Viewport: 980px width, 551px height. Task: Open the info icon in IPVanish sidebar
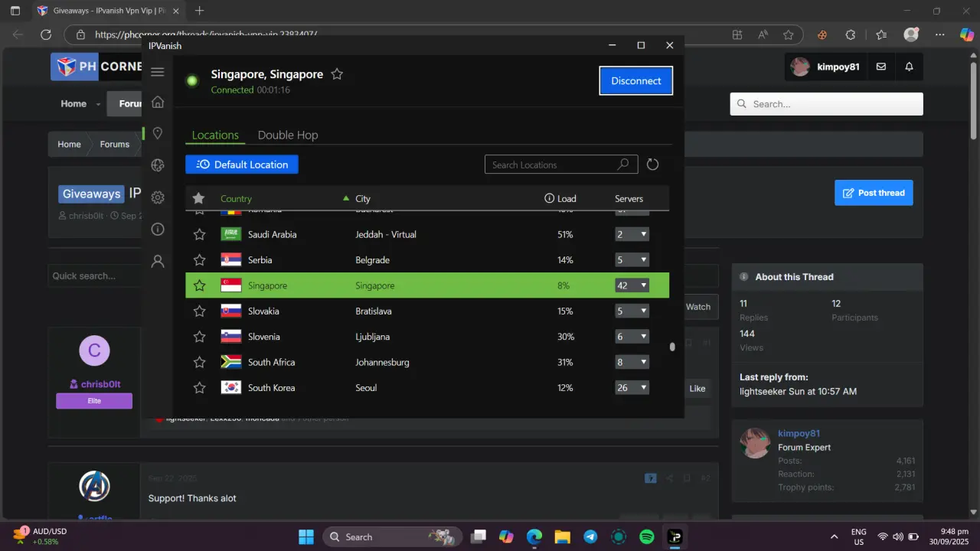[158, 229]
